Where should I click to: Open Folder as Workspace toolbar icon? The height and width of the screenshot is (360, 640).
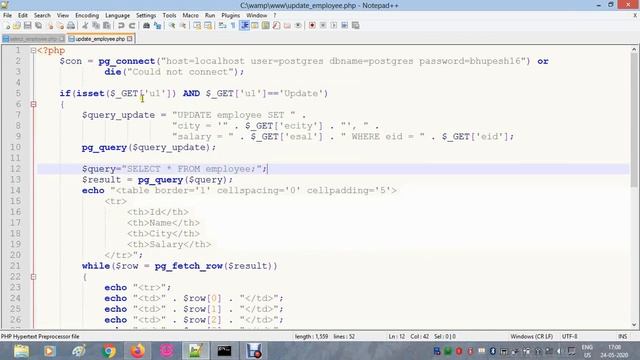(x=287, y=26)
